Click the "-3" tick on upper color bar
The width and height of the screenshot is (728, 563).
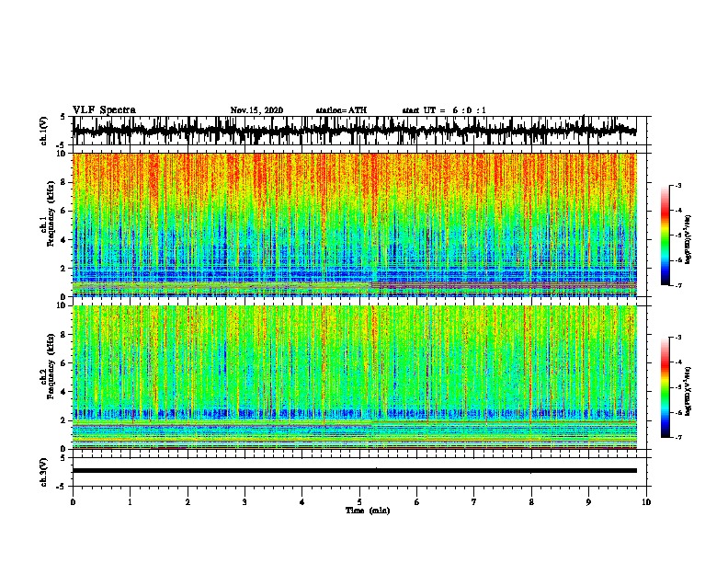pos(678,185)
